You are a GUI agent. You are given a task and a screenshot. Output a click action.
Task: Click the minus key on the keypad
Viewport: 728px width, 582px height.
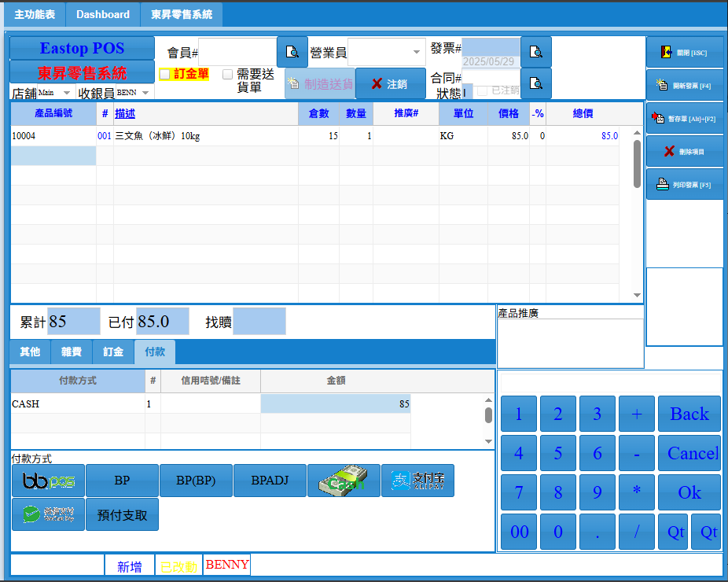pos(637,453)
